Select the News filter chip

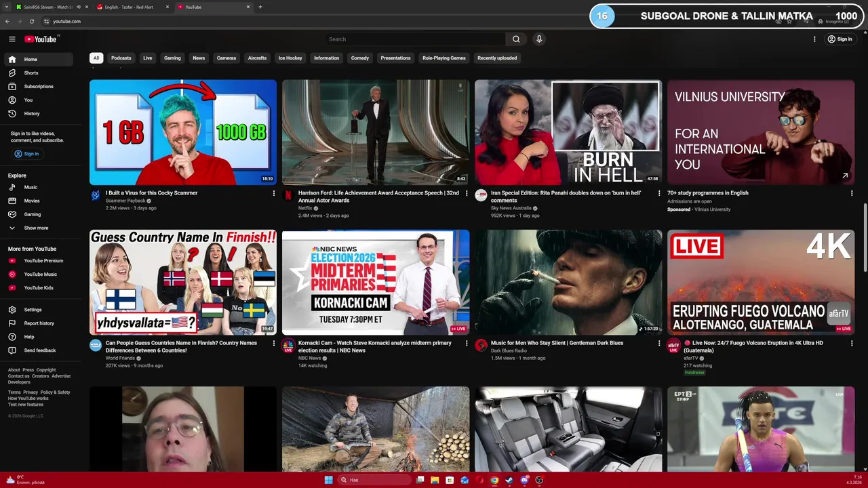point(199,58)
